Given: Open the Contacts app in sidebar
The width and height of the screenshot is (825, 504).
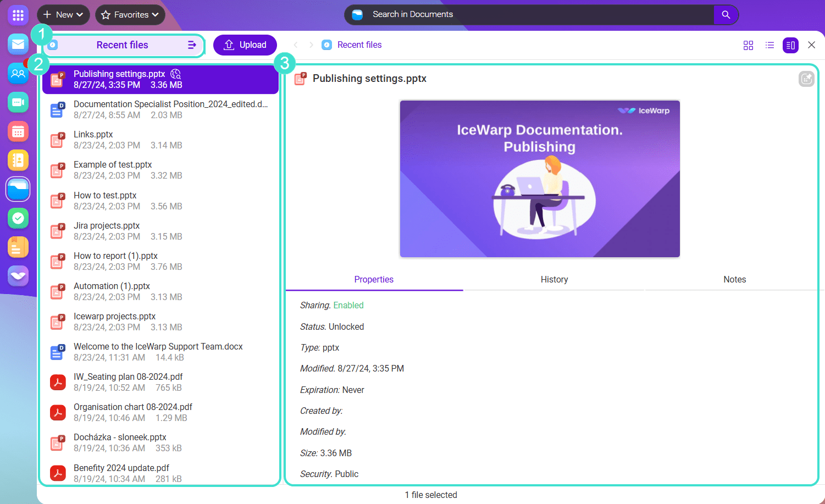Looking at the screenshot, I should coord(18,73).
